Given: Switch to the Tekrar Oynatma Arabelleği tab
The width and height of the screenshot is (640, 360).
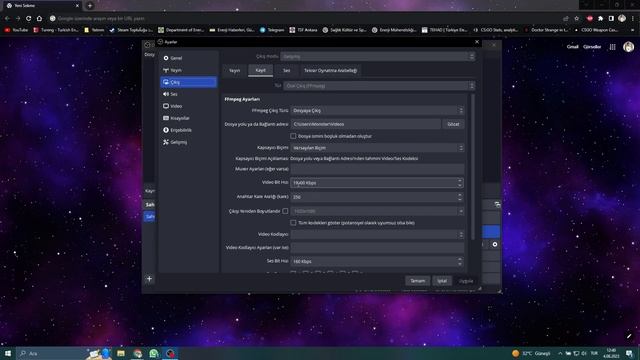Looking at the screenshot, I should pos(331,71).
